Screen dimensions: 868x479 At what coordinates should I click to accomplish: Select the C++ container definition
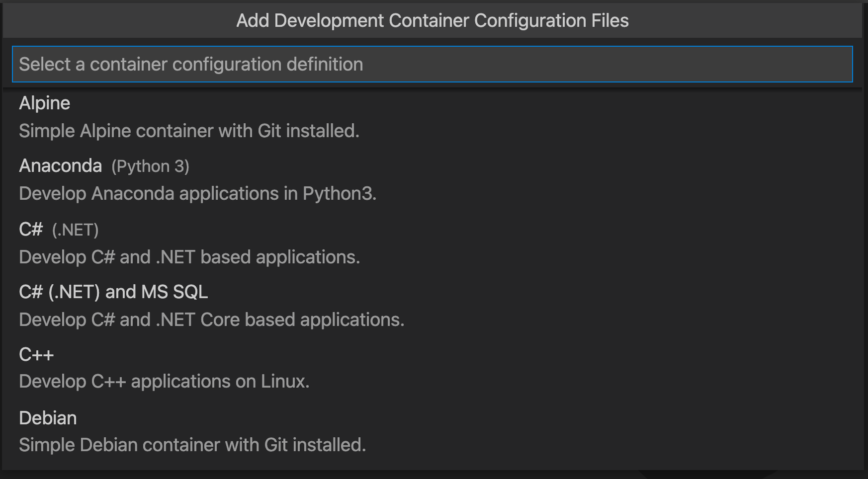[432, 368]
